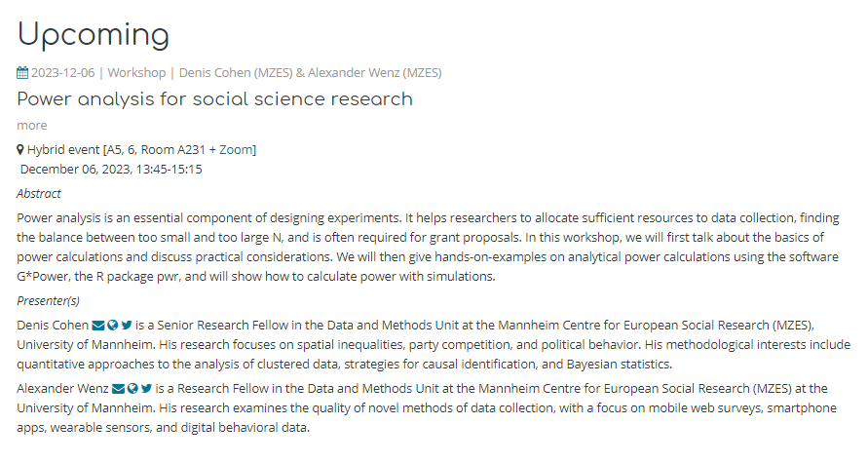This screenshot has width=868, height=463.
Task: Click the calendar icon before 2023-12-06
Action: pos(23,73)
